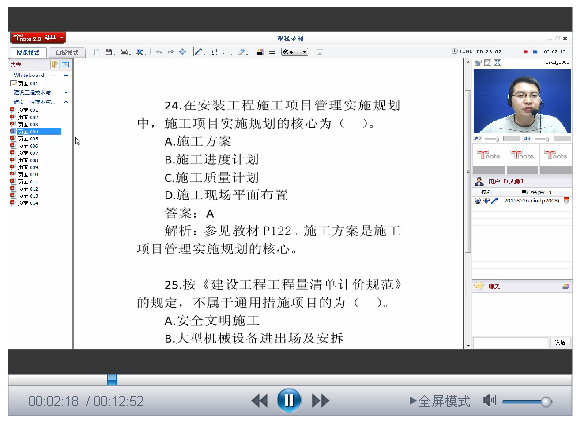The height and width of the screenshot is (423, 579).
Task: Click the icon at the chat header's right end
Action: pyautogui.click(x=565, y=286)
